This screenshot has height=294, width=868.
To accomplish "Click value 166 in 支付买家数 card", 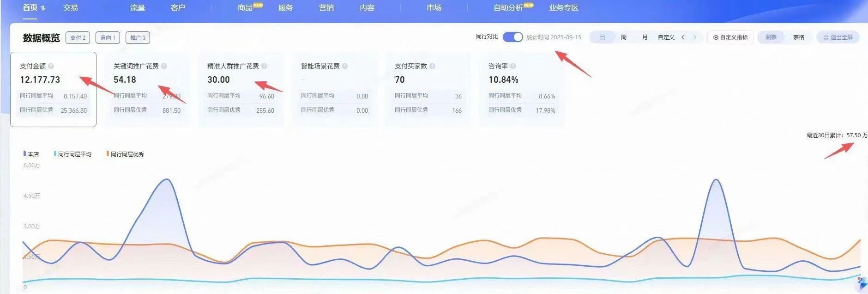I will [457, 110].
